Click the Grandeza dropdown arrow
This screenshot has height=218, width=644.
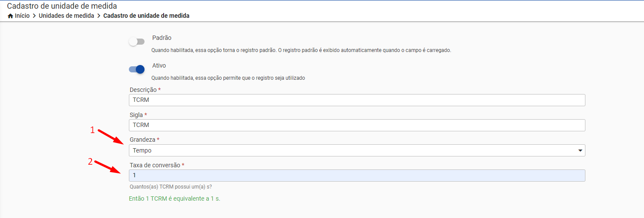(x=580, y=150)
